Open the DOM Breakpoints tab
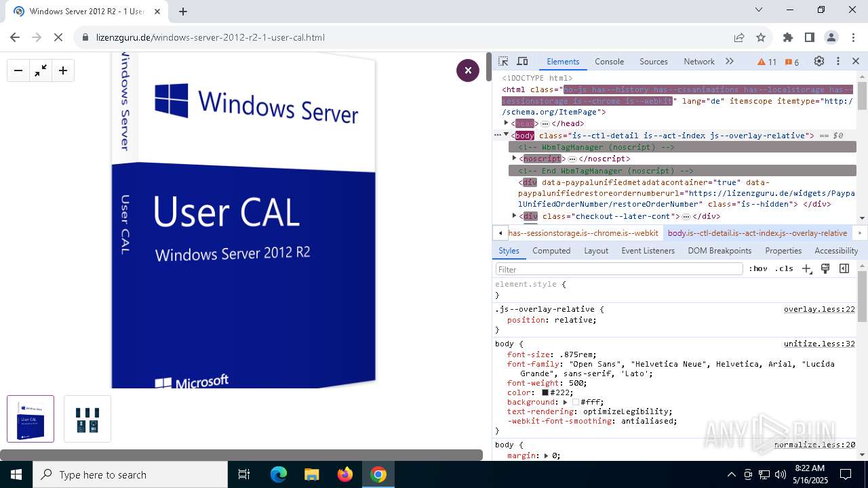 tap(719, 250)
